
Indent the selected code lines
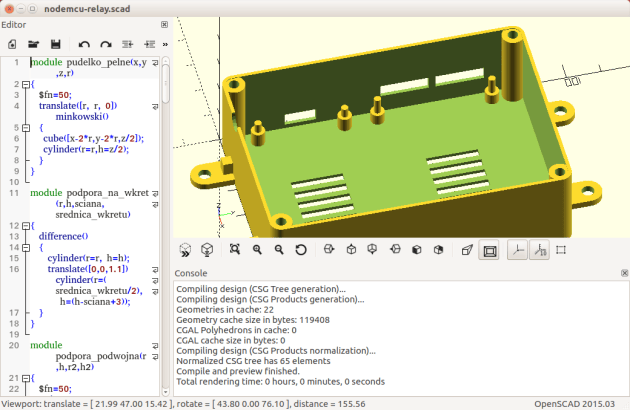point(149,44)
